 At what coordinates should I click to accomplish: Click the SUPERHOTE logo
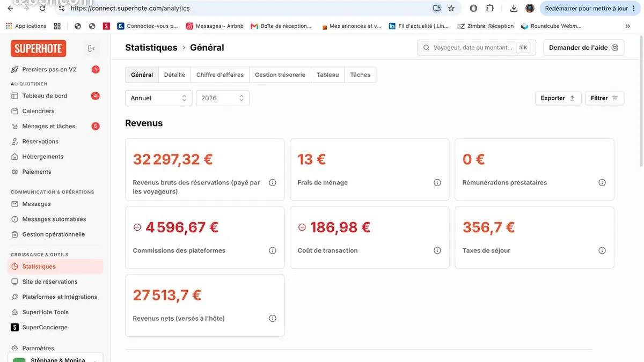(38, 48)
